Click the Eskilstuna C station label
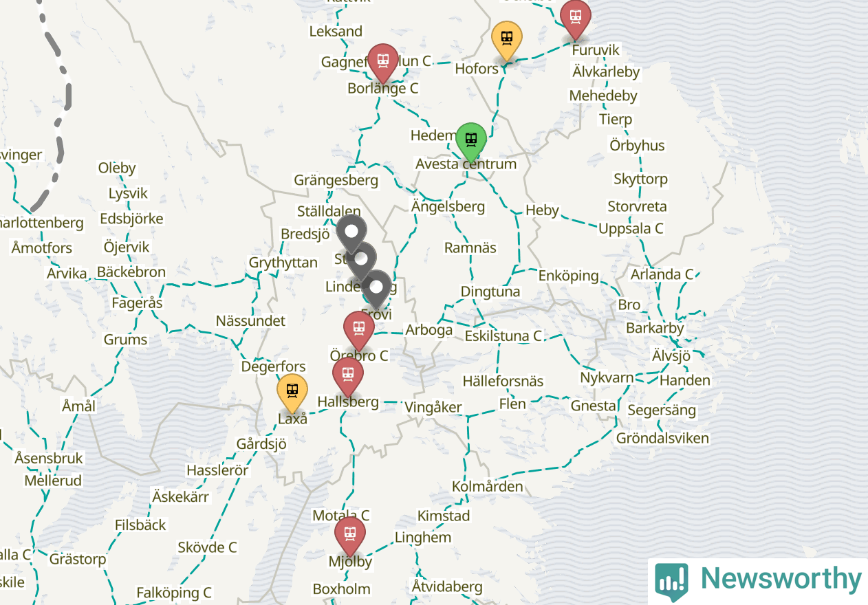The image size is (868, 605). pyautogui.click(x=503, y=336)
